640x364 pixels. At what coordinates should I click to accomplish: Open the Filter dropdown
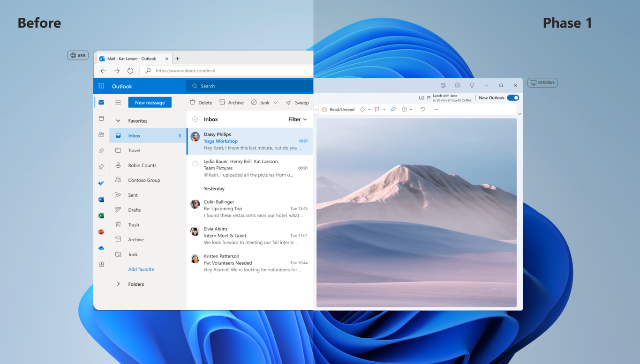pos(298,119)
